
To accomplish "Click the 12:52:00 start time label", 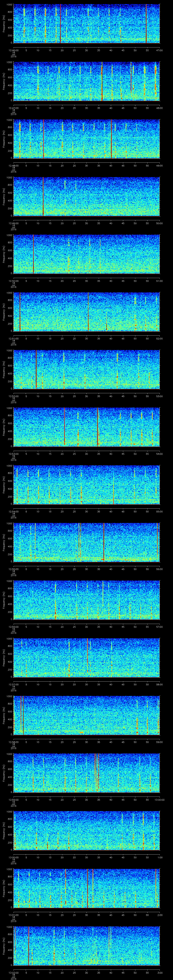I will pos(14,396).
